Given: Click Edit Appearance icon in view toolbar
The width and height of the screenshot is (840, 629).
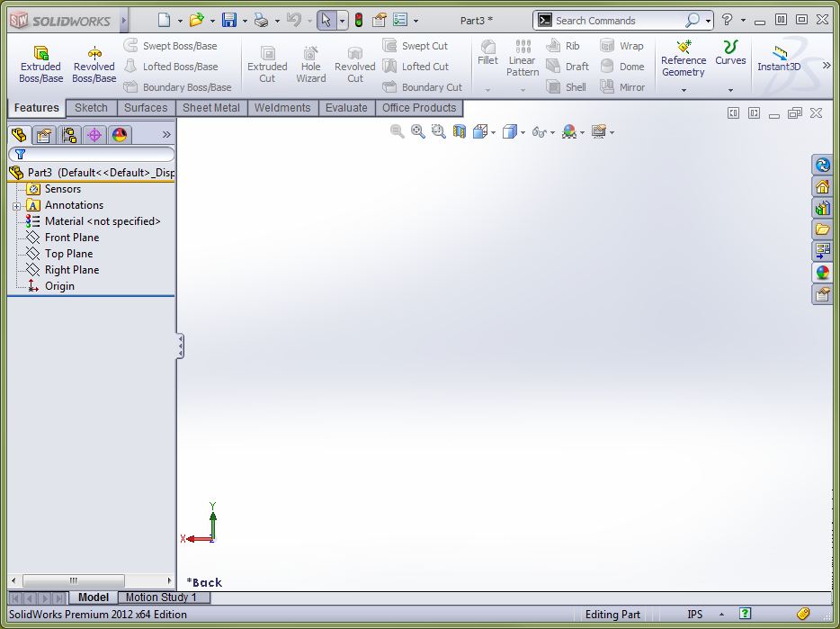Looking at the screenshot, I should [x=569, y=131].
